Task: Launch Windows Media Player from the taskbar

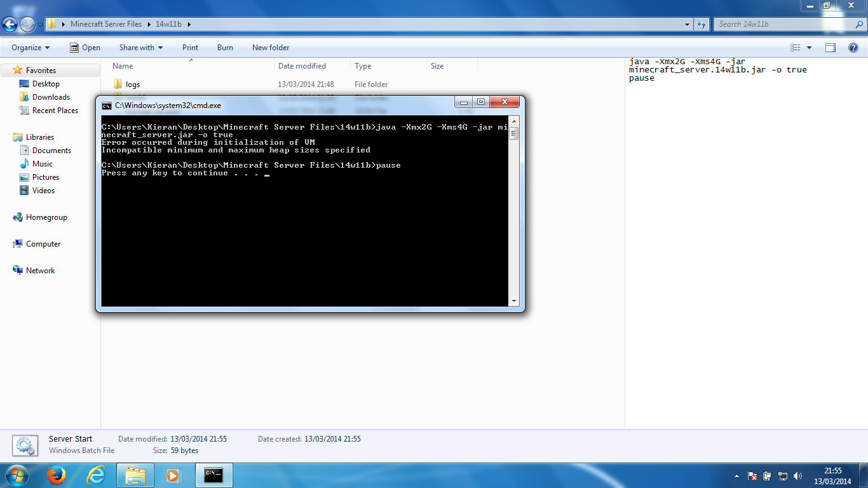Action: (x=173, y=476)
